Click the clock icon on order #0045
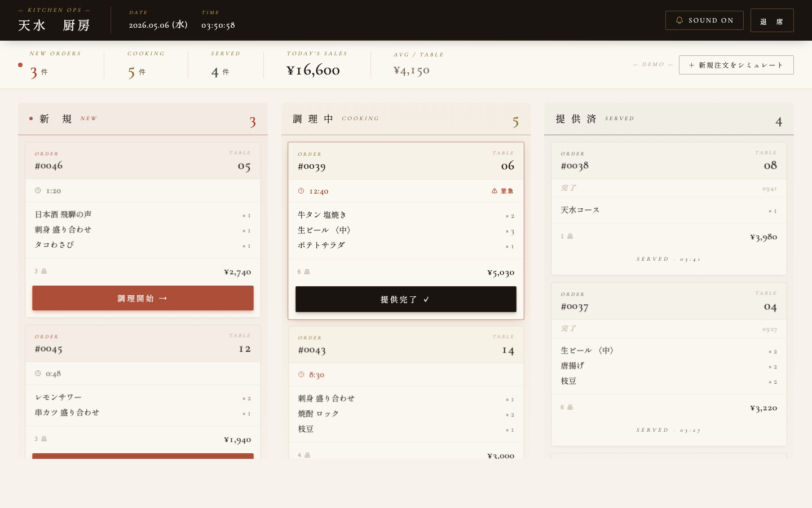Screen dimensions: 812x508 [38, 374]
